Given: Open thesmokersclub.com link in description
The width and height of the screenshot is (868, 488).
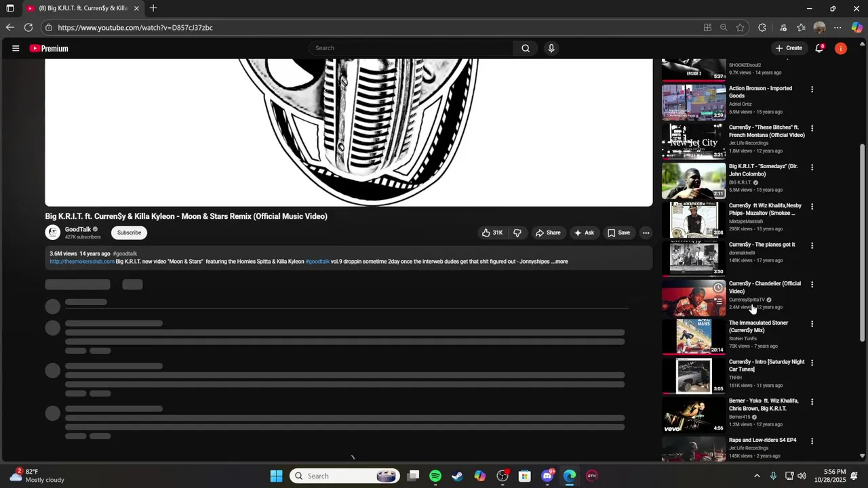Looking at the screenshot, I should 82,262.
